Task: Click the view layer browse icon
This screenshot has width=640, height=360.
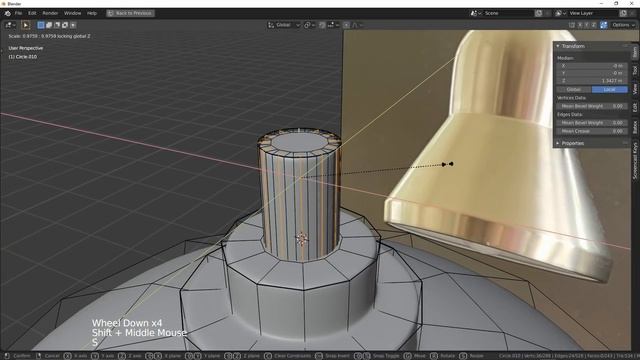Action: 561,13
